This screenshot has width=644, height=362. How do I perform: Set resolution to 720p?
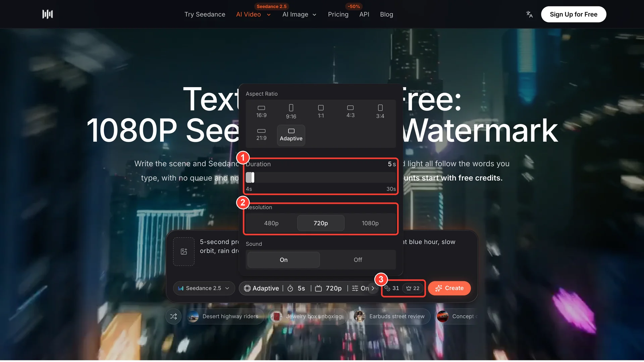coord(321,223)
